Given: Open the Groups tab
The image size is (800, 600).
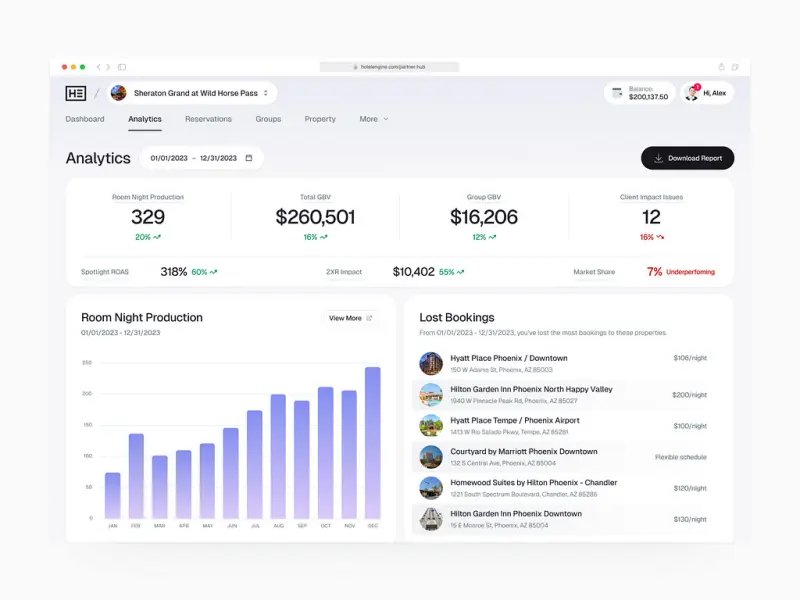Looking at the screenshot, I should pos(268,119).
